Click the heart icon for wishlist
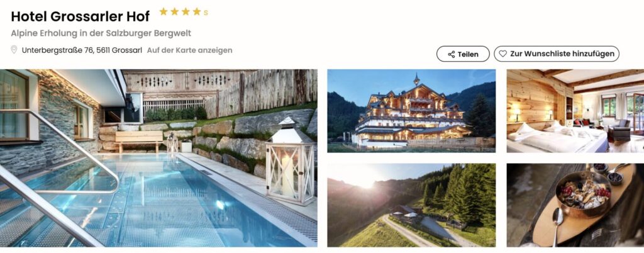The image size is (644, 253). (x=502, y=53)
